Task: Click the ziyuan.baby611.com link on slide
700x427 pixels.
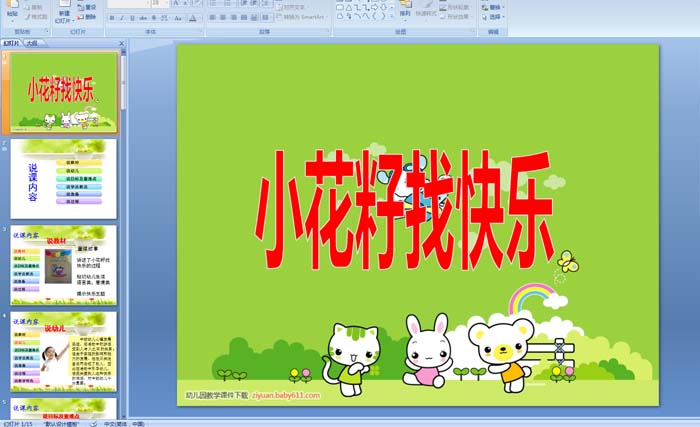Action: [286, 395]
